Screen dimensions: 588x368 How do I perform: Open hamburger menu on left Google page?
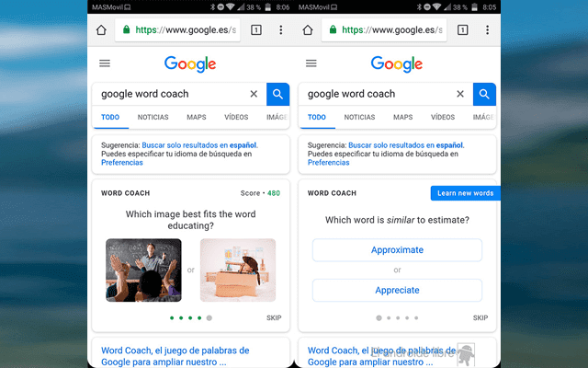click(x=105, y=63)
